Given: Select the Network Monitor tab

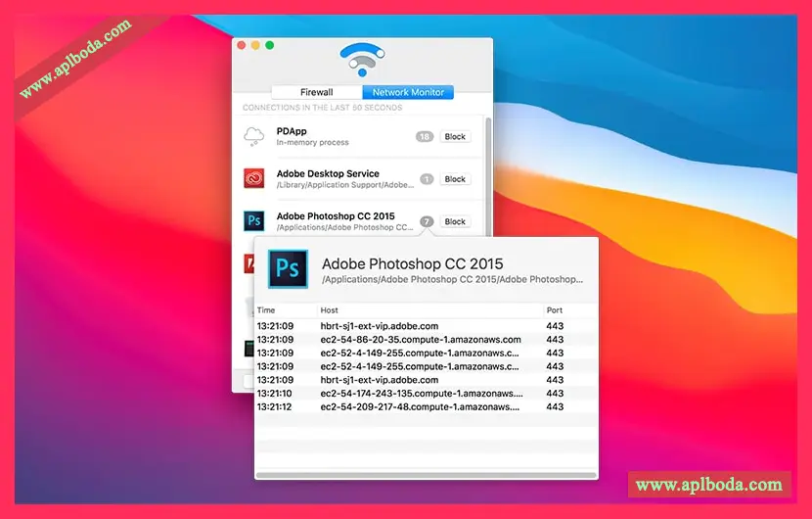Looking at the screenshot, I should point(408,92).
